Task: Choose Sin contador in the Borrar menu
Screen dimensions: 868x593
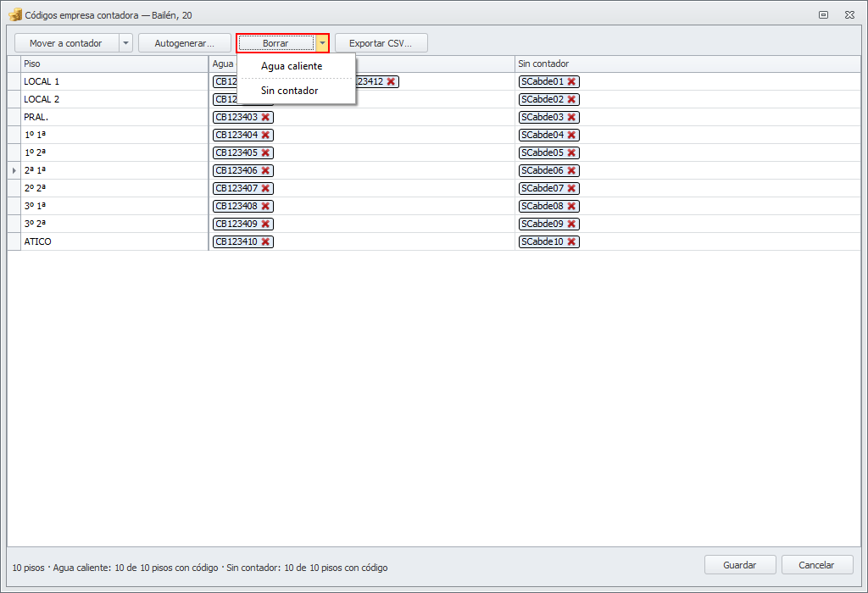Action: pos(296,91)
